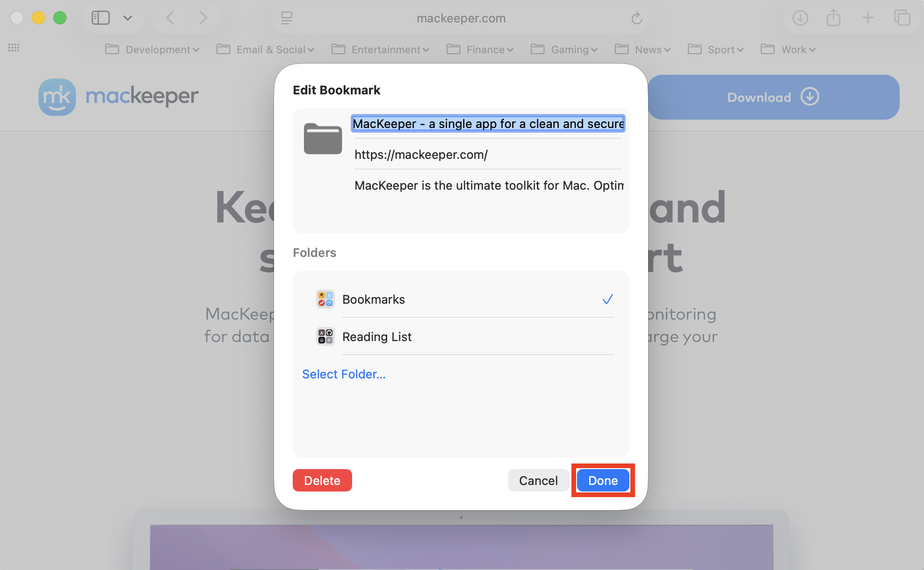924x570 pixels.
Task: Reload the page via the refresh icon
Action: 637,19
